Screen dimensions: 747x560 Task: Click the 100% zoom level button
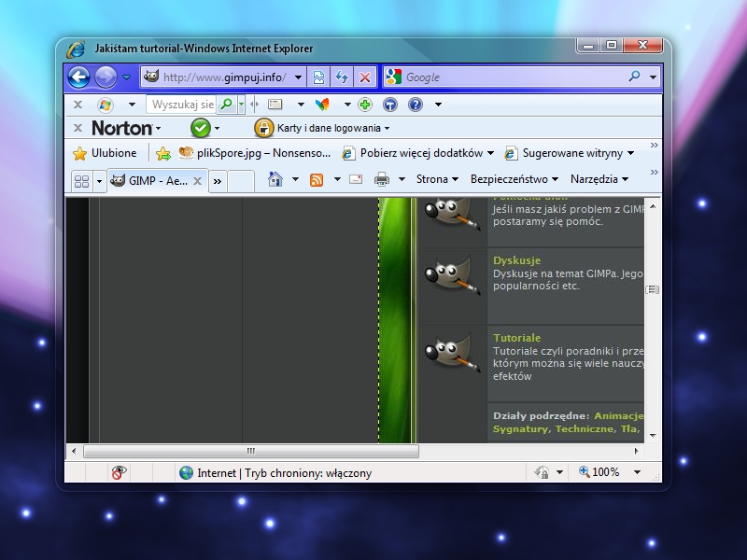click(x=599, y=472)
